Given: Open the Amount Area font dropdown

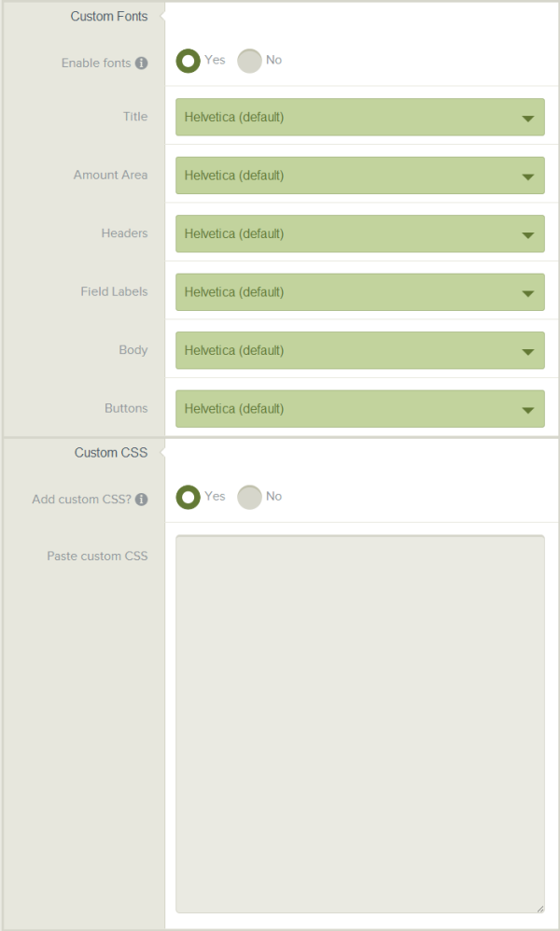Looking at the screenshot, I should click(360, 176).
